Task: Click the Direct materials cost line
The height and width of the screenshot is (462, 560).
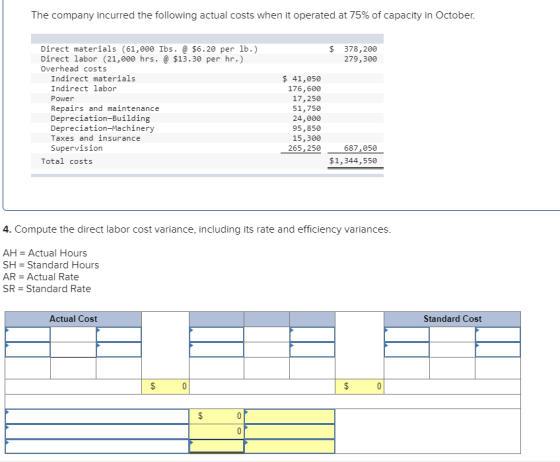Action: 149,49
